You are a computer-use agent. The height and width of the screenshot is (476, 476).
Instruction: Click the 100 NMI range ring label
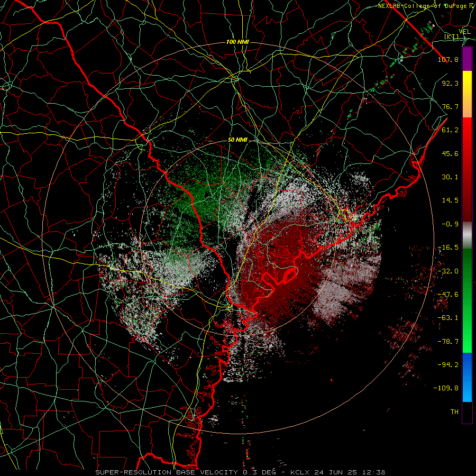click(x=237, y=42)
